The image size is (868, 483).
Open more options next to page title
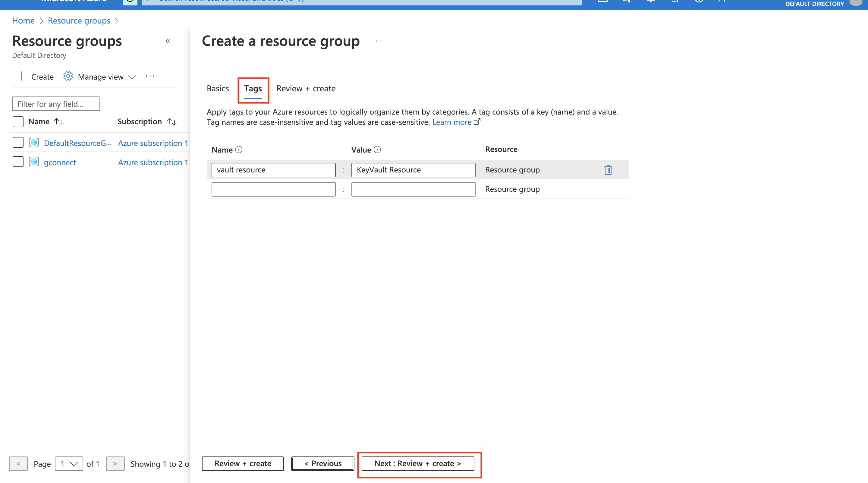379,41
